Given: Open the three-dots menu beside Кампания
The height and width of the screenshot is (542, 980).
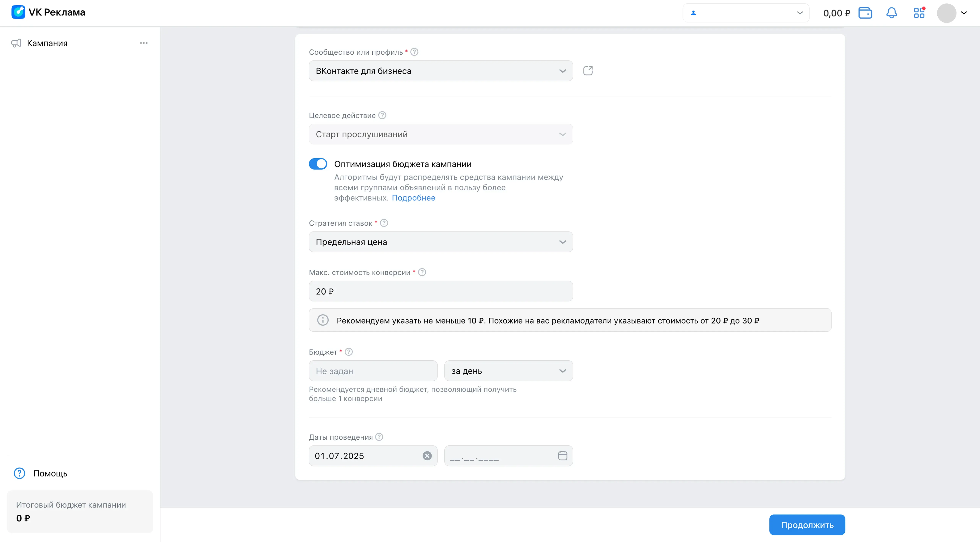Looking at the screenshot, I should (144, 43).
